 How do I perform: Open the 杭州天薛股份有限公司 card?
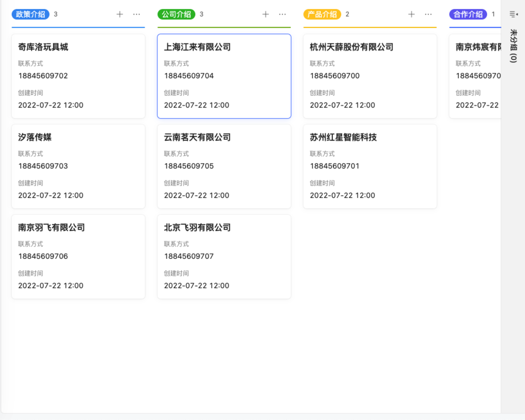point(370,76)
